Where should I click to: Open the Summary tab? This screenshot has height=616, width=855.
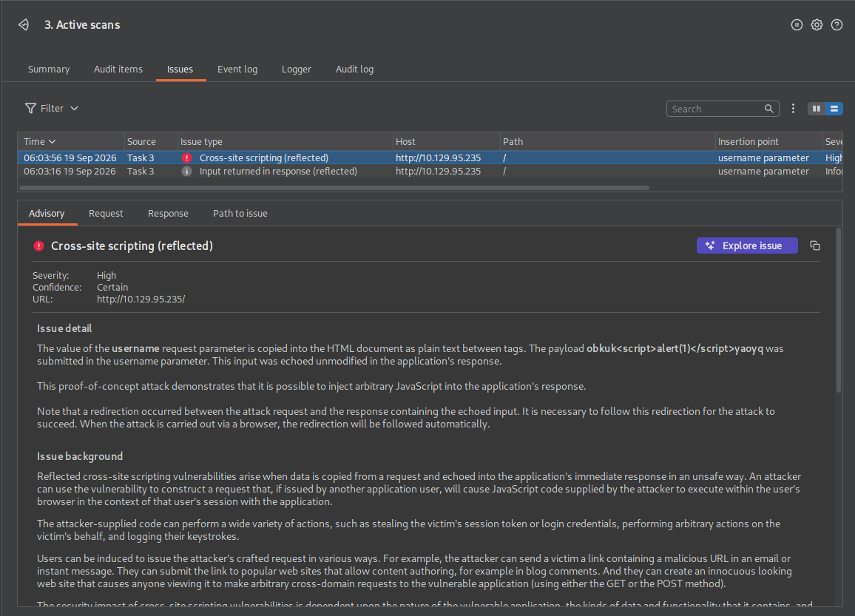pos(49,70)
